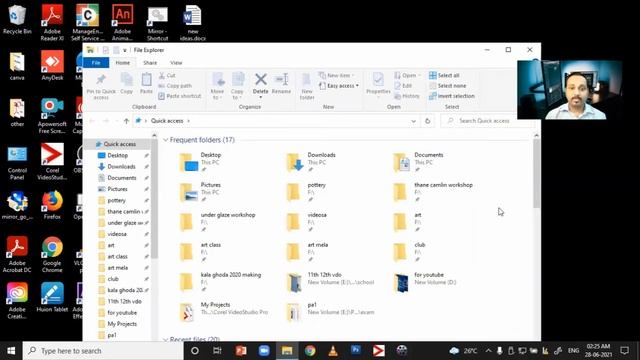Click the Rename ribbon icon
640x360 pixels.
click(281, 84)
